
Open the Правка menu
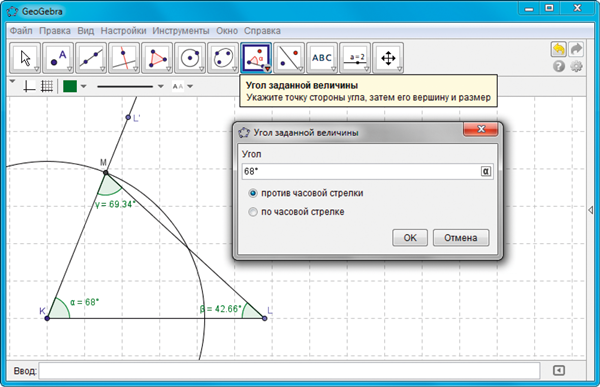click(55, 31)
